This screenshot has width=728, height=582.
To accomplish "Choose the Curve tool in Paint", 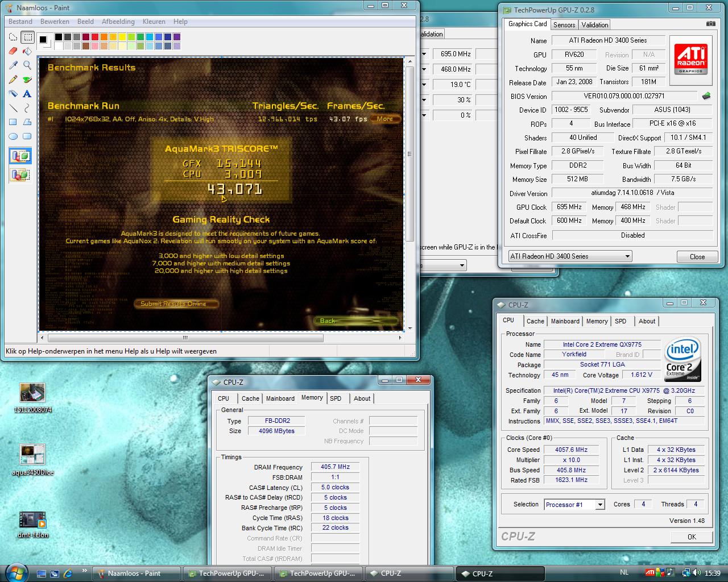I will (27, 108).
